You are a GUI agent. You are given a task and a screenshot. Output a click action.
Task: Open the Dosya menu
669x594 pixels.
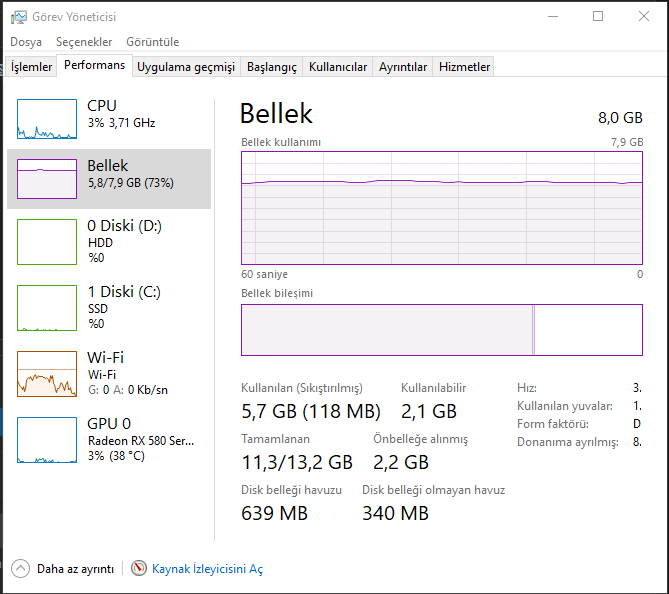(26, 42)
